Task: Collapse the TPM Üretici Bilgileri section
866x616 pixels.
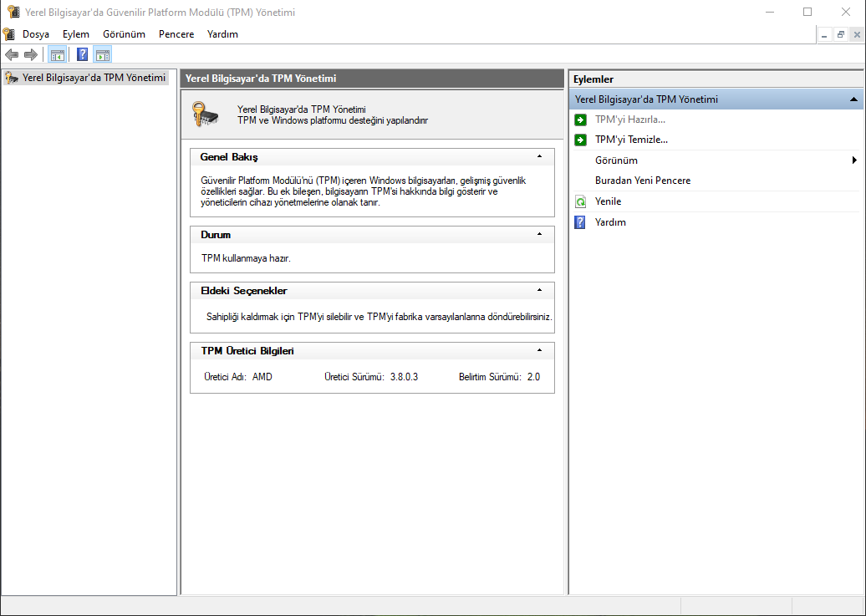Action: pyautogui.click(x=540, y=350)
